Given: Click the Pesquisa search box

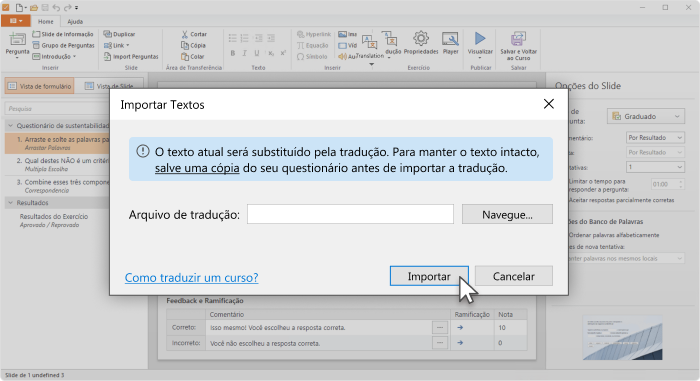Looking at the screenshot, I should tap(57, 109).
